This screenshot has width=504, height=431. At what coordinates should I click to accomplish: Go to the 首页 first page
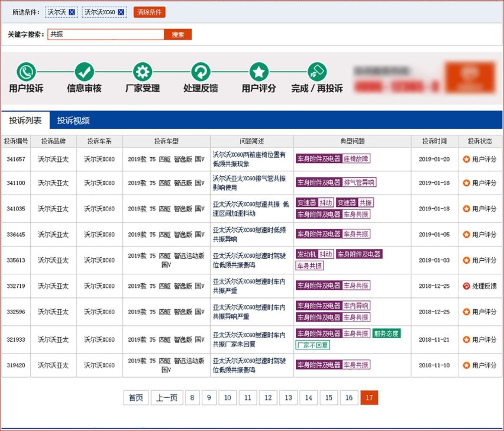136,398
